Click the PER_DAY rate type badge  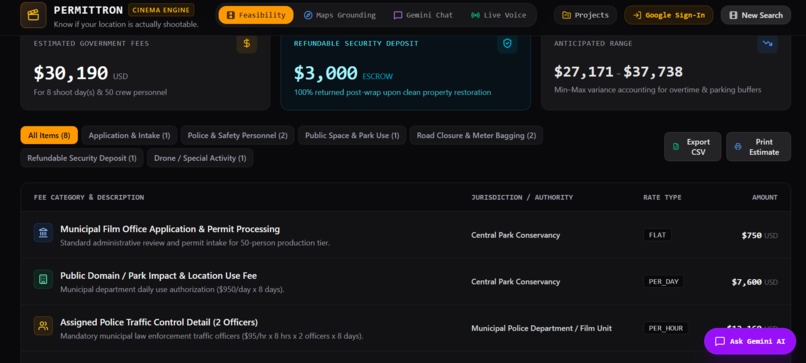(x=664, y=282)
